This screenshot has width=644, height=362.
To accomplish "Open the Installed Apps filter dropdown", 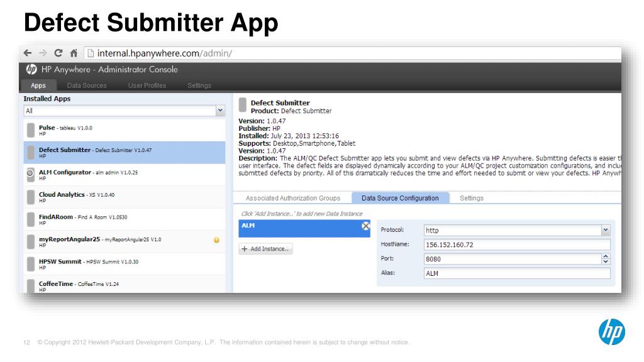I will click(220, 111).
